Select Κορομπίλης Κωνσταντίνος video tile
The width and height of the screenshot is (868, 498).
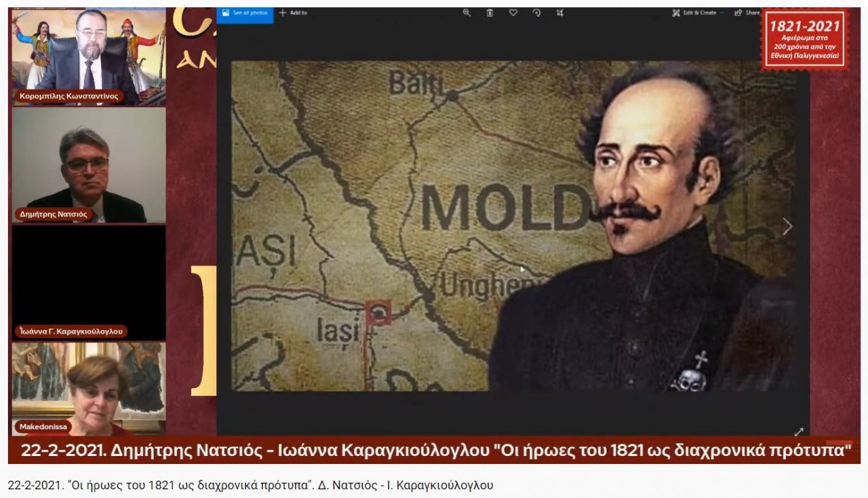(89, 56)
